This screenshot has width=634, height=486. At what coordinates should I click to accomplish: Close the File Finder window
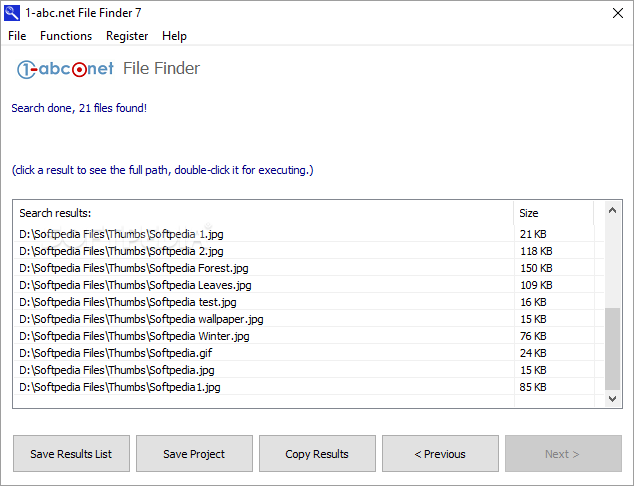617,13
